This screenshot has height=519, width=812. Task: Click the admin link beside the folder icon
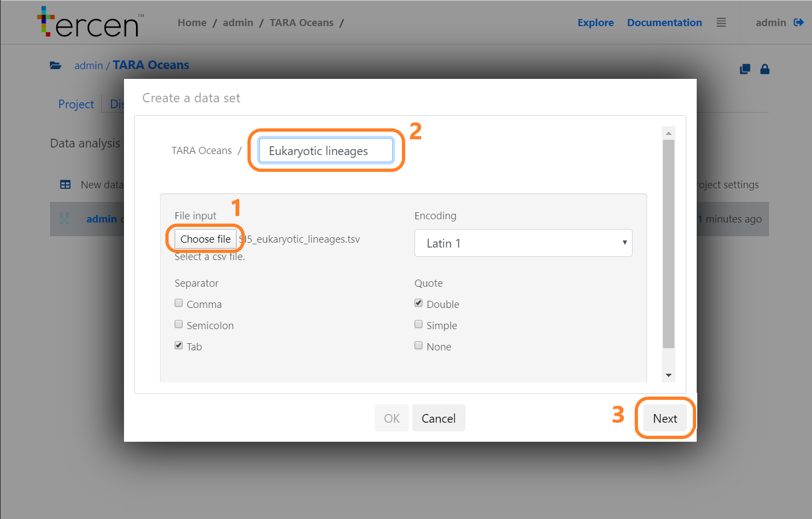89,66
